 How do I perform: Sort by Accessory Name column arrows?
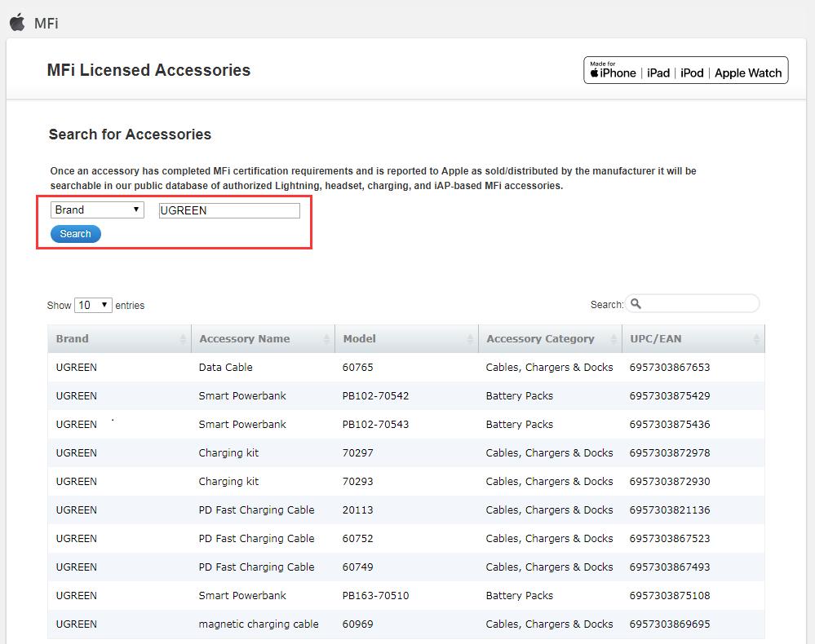point(326,339)
